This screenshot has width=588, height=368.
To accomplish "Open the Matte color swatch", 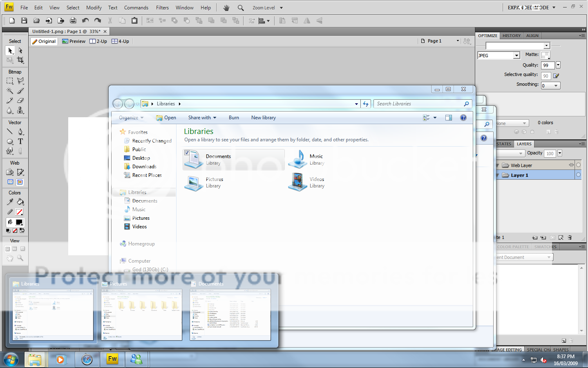I will click(x=545, y=55).
